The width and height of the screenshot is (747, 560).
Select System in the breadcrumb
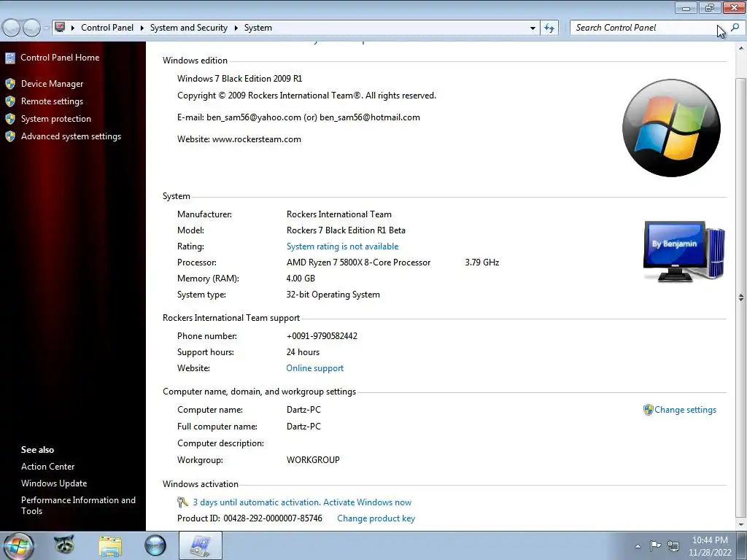click(x=258, y=28)
